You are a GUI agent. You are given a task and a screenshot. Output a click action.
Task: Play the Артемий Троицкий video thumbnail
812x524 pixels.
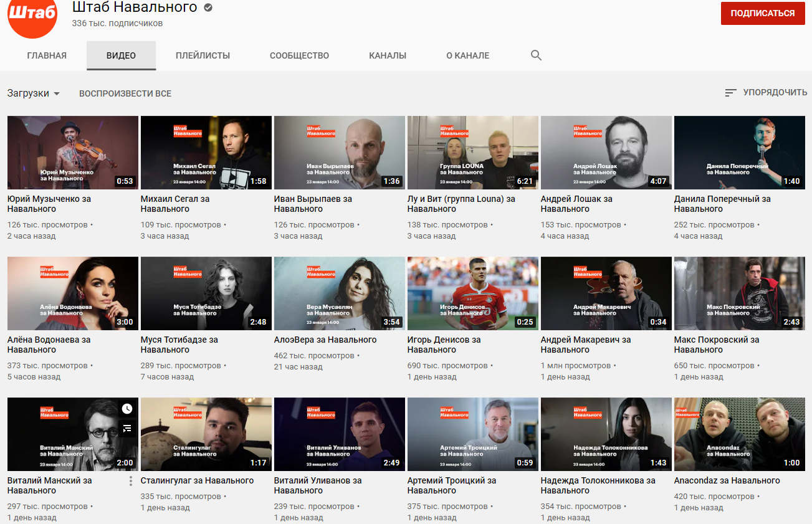pos(473,434)
